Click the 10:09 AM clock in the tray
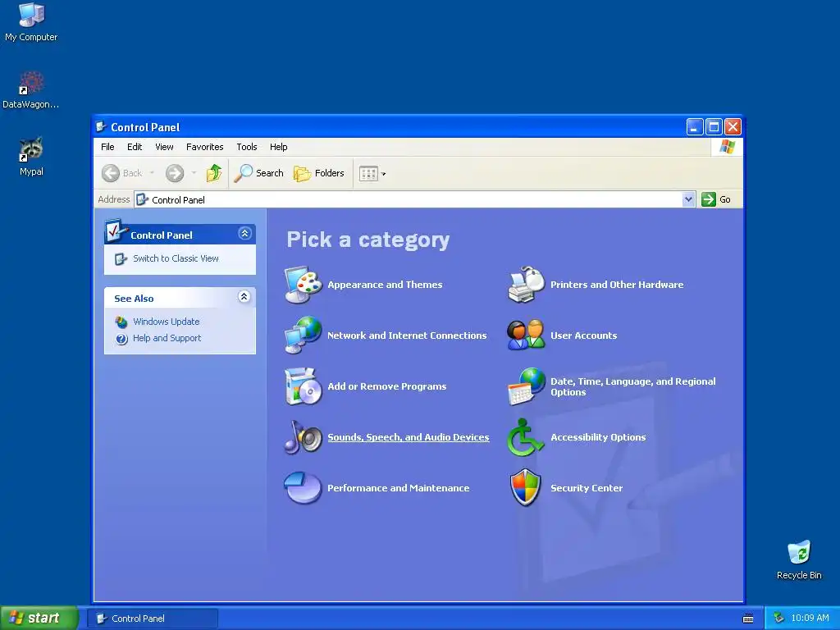The height and width of the screenshot is (630, 840). click(810, 618)
